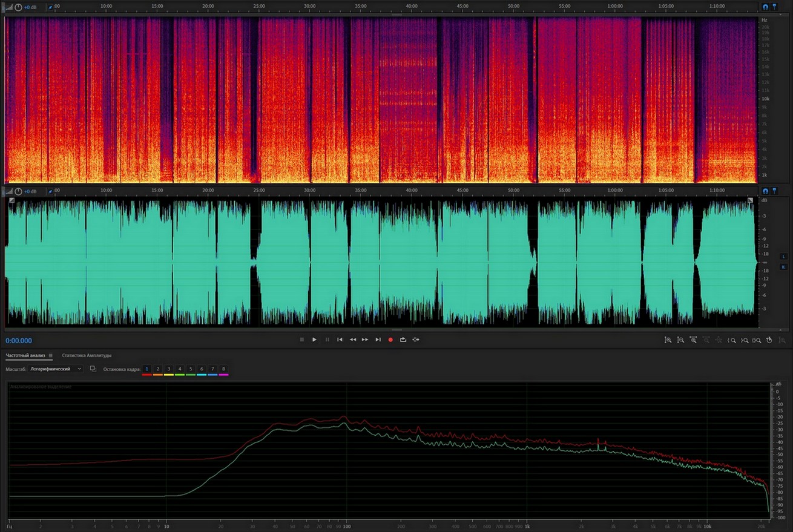
Task: Pin the spectral display HUD
Action: point(50,7)
